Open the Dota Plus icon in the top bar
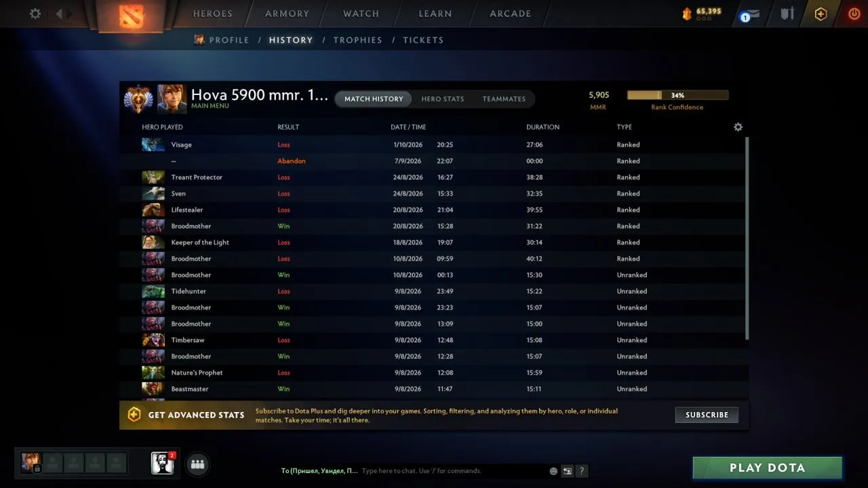Image resolution: width=868 pixels, height=488 pixels. pos(821,14)
